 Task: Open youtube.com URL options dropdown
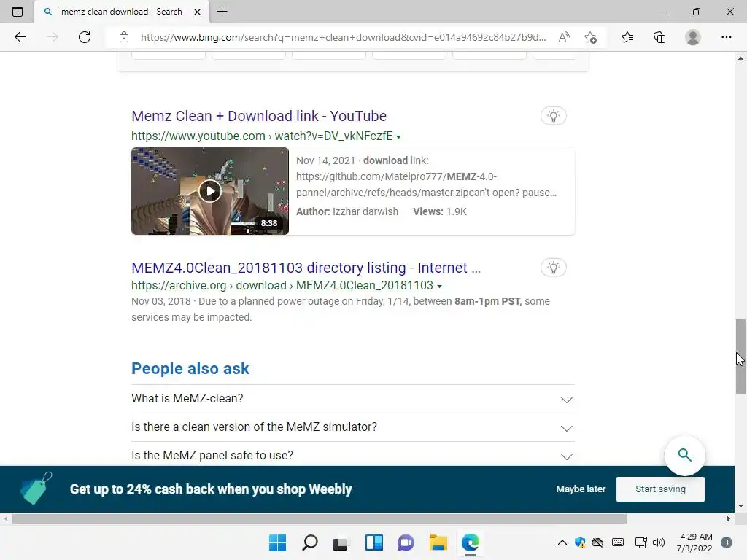pos(399,136)
